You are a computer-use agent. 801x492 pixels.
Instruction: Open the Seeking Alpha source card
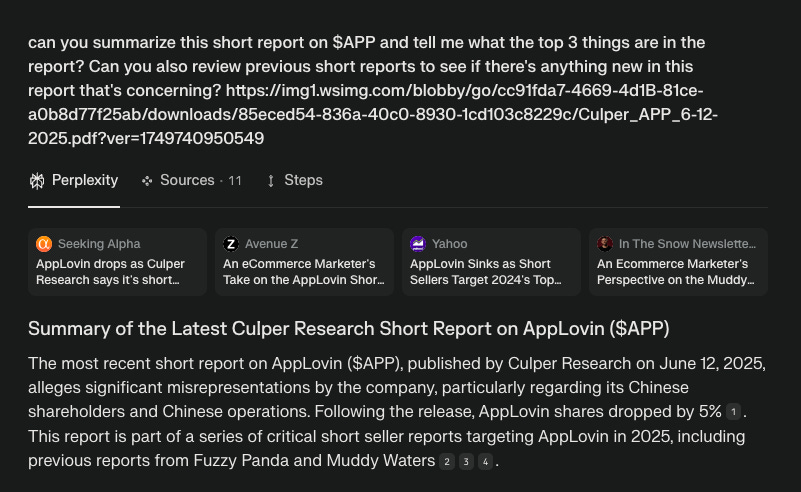[x=117, y=262]
